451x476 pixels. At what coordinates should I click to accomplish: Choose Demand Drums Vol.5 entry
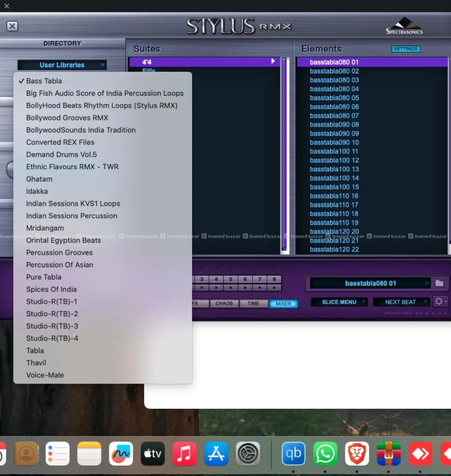(103, 154)
